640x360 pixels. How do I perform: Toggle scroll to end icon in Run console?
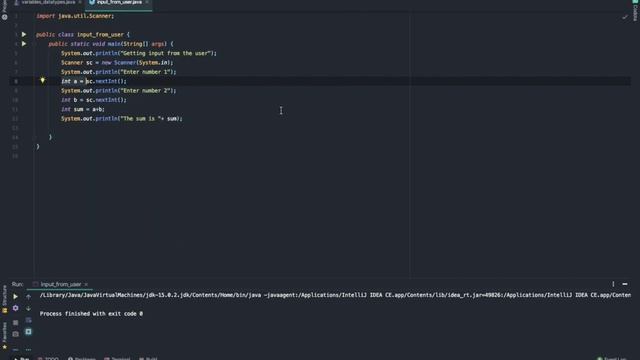tap(29, 332)
